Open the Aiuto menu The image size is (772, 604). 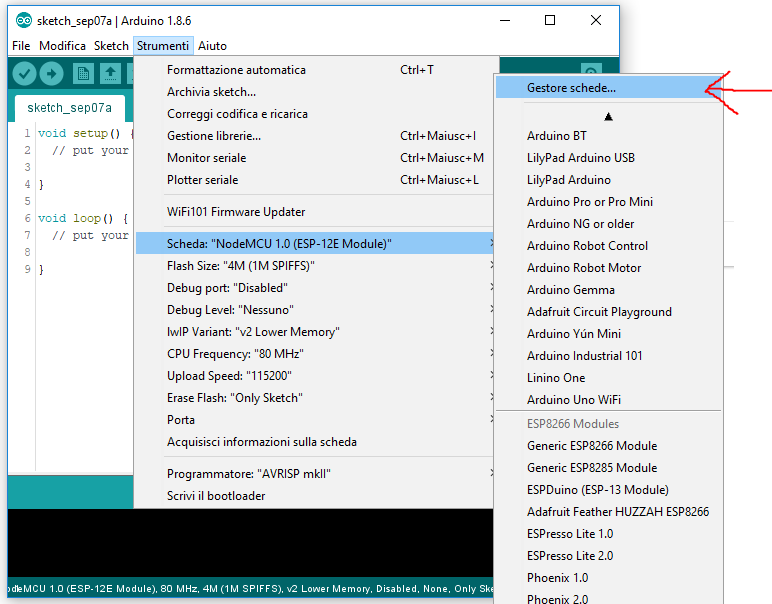tap(212, 46)
